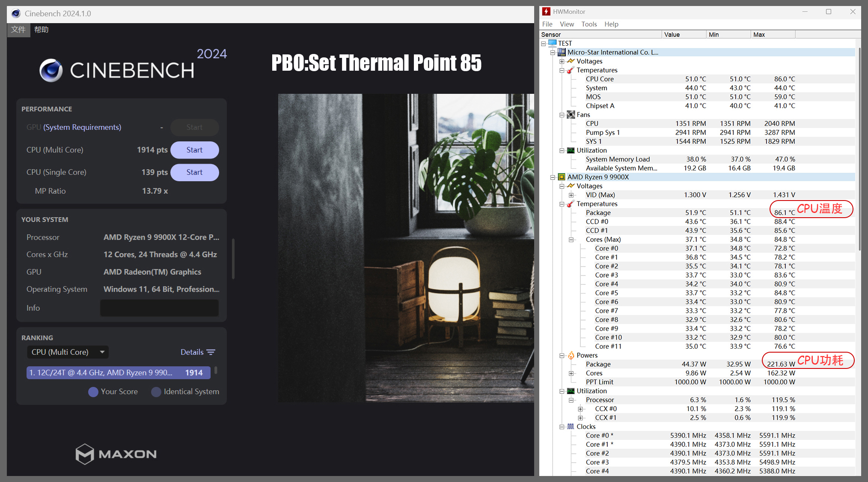Image resolution: width=868 pixels, height=482 pixels.
Task: Click the Cinebench logo icon
Action: [51, 70]
